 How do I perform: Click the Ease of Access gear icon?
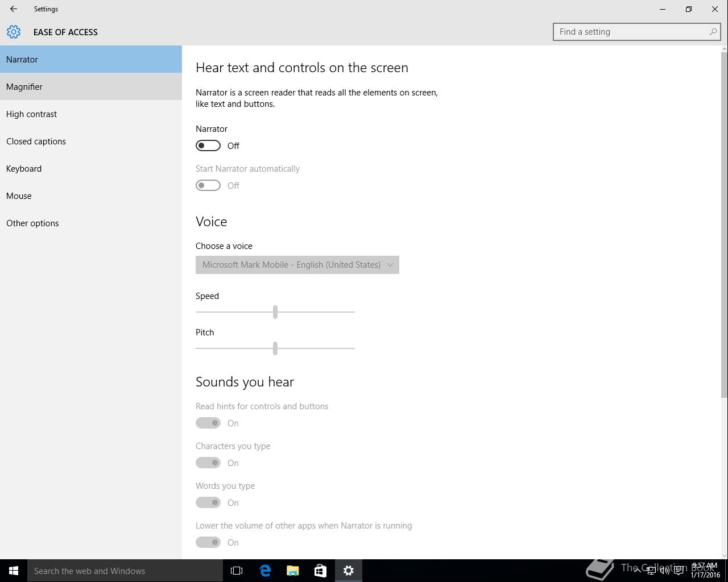(14, 32)
